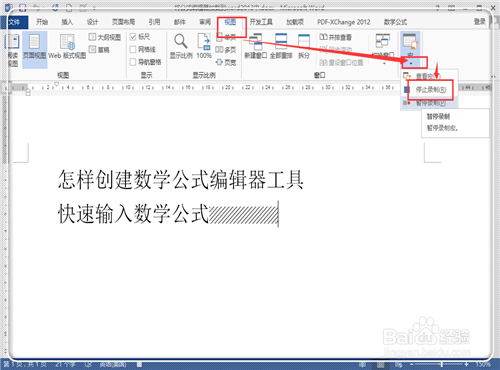Switch to the Mailings (邮件) tab
Viewport: 500px width, 370px height.
point(179,22)
